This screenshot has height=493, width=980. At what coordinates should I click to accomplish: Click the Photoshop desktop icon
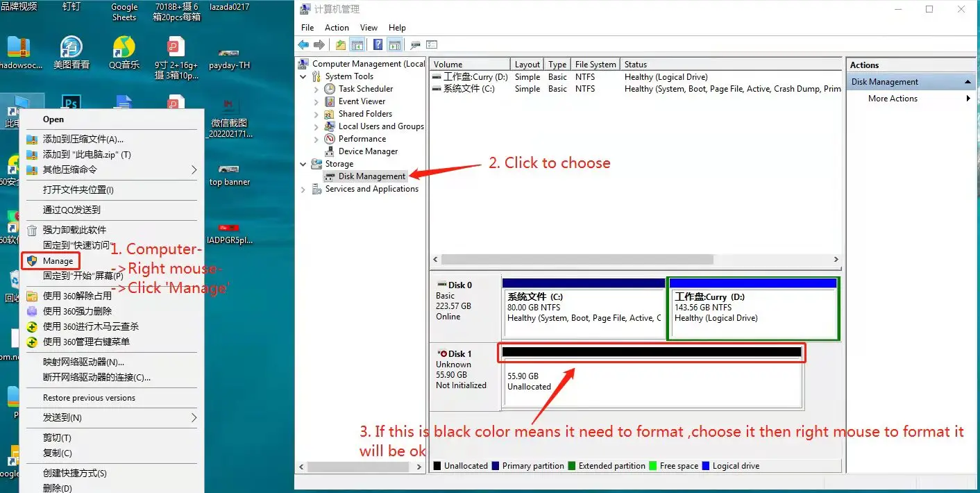point(71,104)
